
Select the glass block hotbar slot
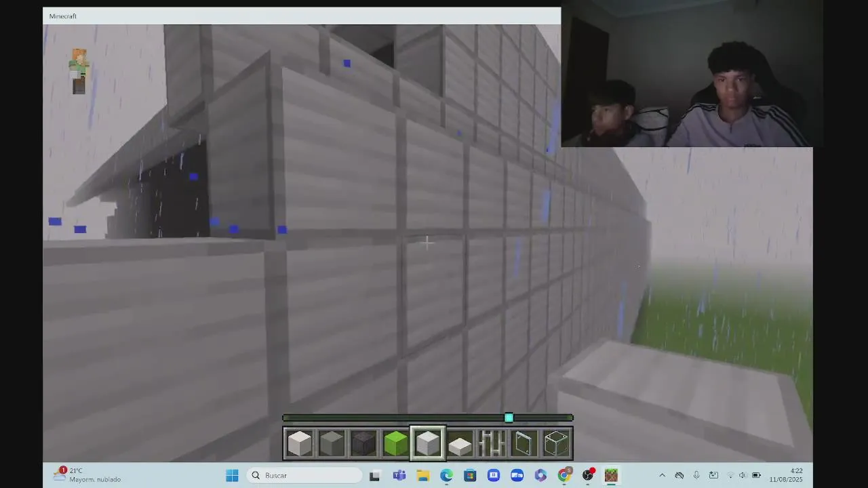pos(556,444)
